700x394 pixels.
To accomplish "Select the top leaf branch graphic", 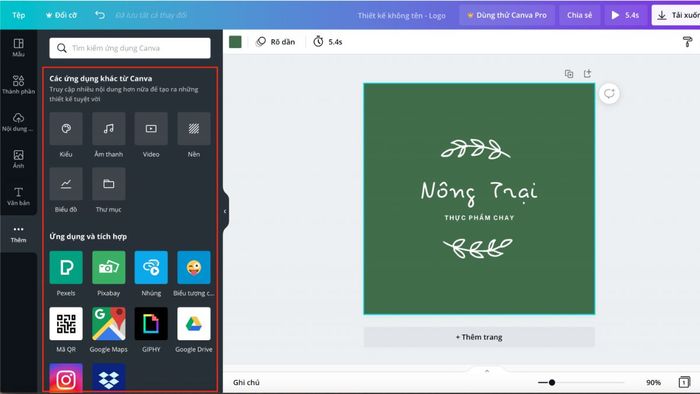I will pyautogui.click(x=476, y=149).
